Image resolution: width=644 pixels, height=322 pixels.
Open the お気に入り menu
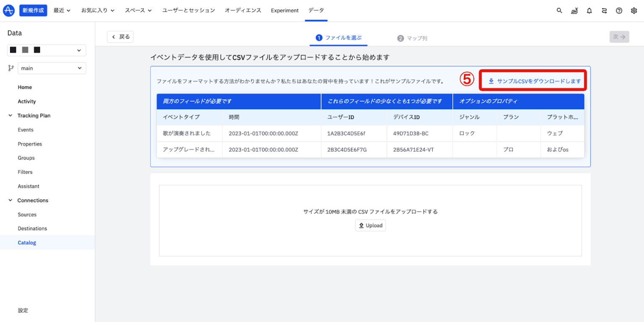pos(98,10)
